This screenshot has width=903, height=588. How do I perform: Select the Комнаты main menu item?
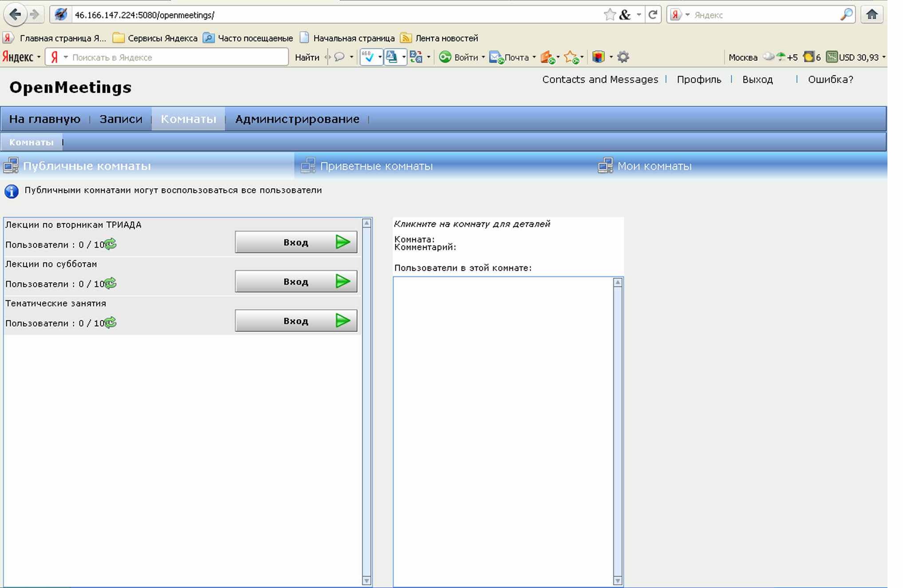[188, 119]
